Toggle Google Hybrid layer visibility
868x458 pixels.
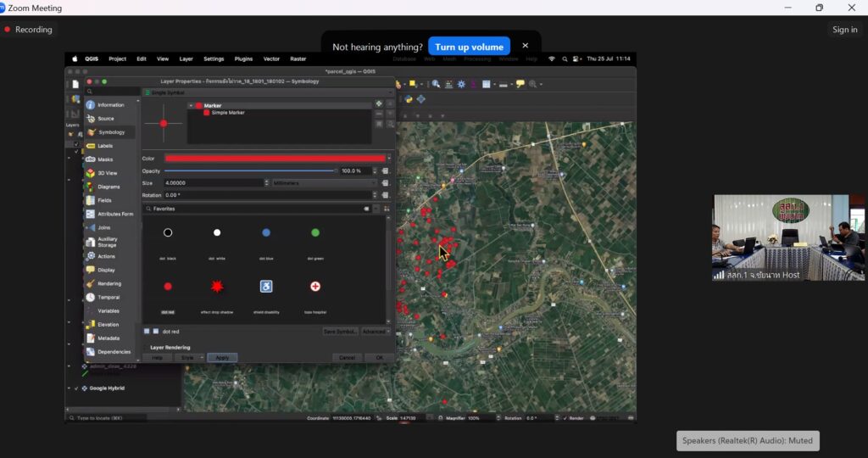tap(76, 388)
